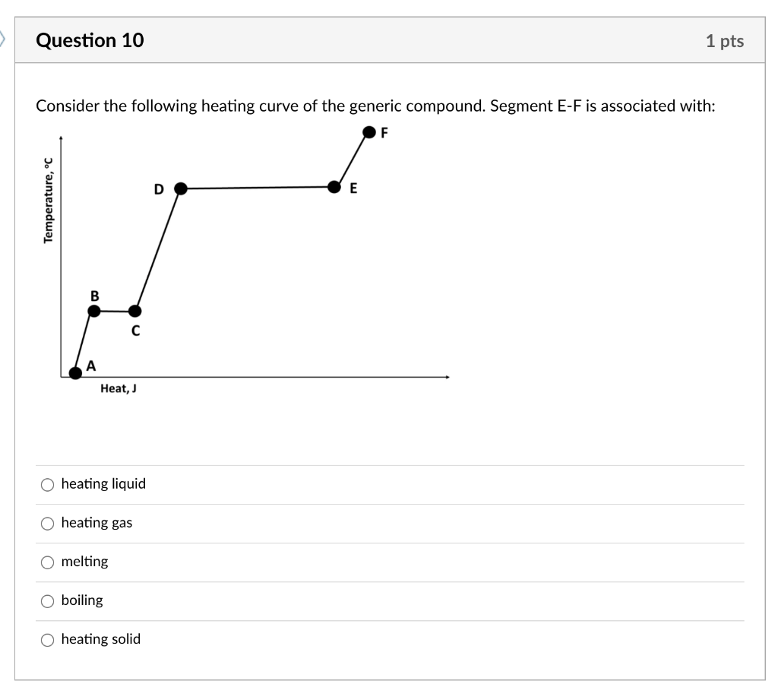The width and height of the screenshot is (778, 700).
Task: Click the "Heat, J" axis label
Action: click(118, 388)
